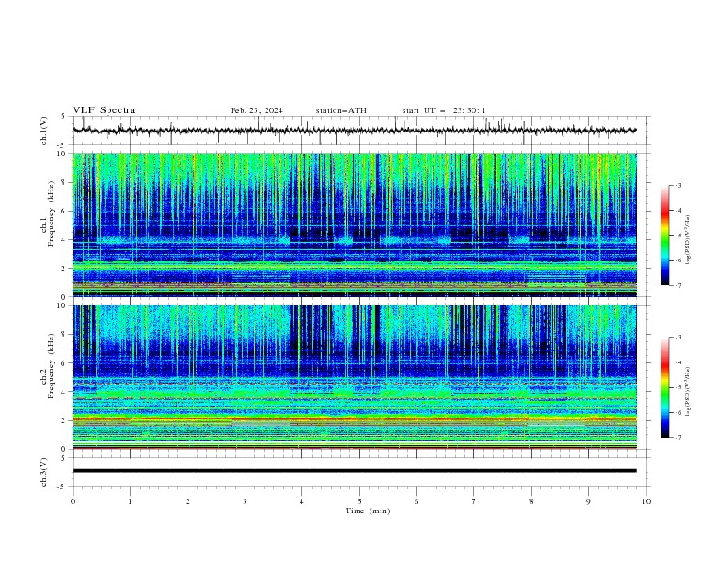Image resolution: width=728 pixels, height=563 pixels.
Task: Click the "ch.3(V)" axis label
Action: click(44, 472)
